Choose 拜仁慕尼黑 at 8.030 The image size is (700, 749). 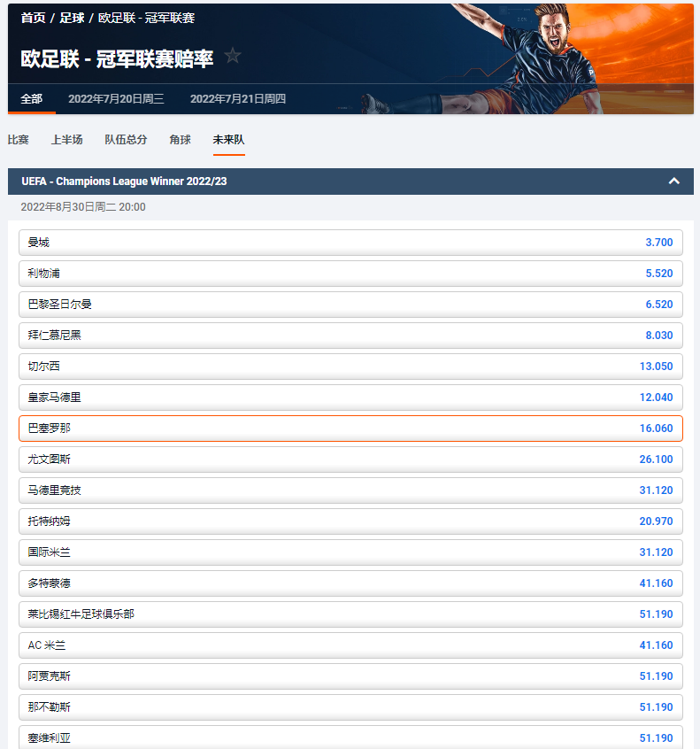coord(350,336)
